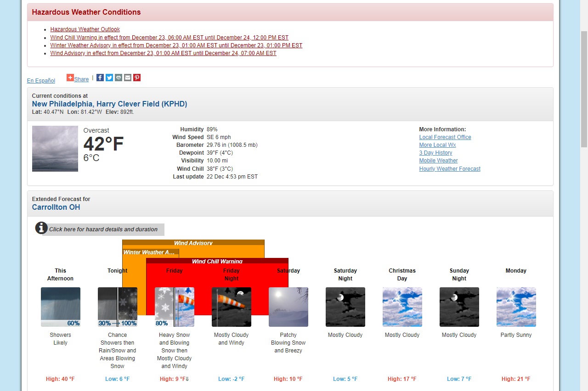
Task: Open the Winter Weather Advisory details link
Action: point(176,45)
